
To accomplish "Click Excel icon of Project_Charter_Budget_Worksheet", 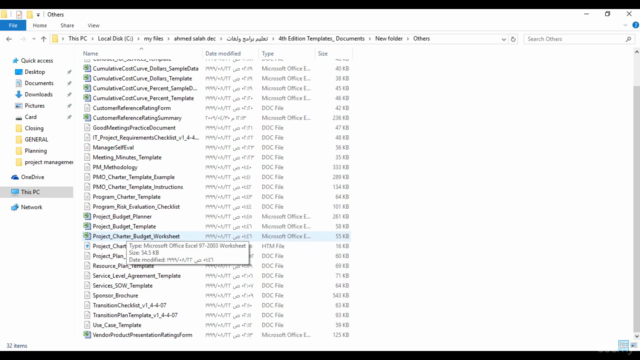I will (87, 236).
